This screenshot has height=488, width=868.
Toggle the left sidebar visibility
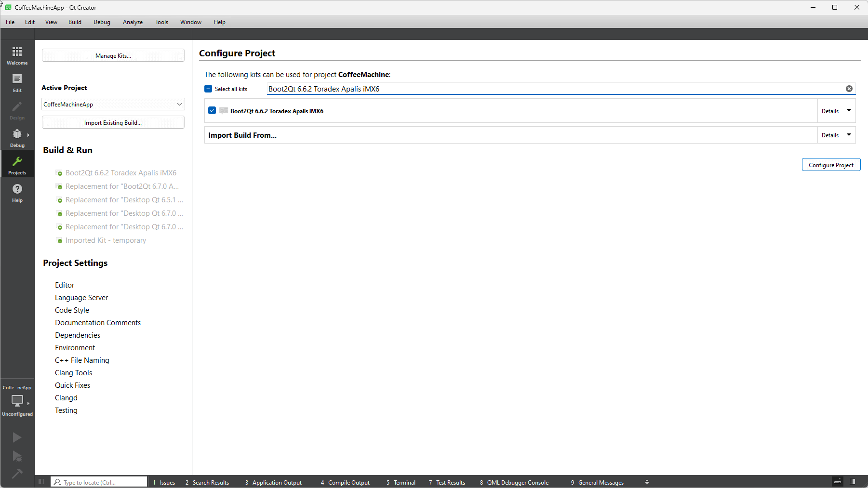point(41,482)
